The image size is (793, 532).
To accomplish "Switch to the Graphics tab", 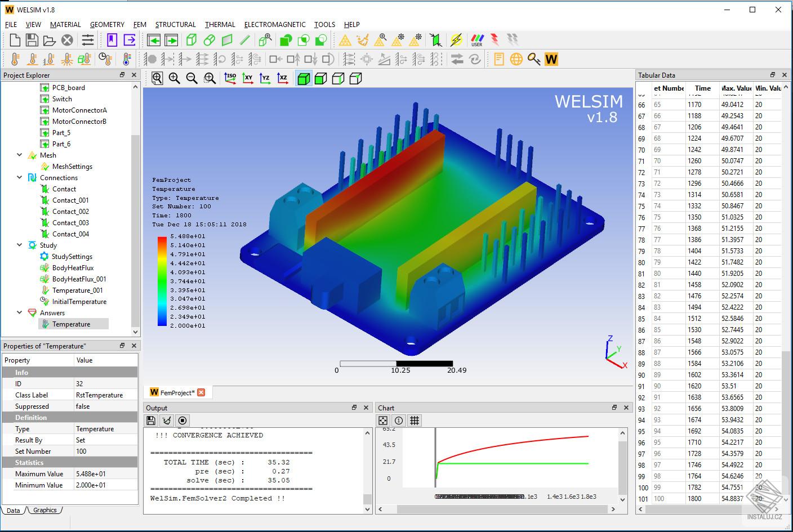I will click(x=45, y=510).
